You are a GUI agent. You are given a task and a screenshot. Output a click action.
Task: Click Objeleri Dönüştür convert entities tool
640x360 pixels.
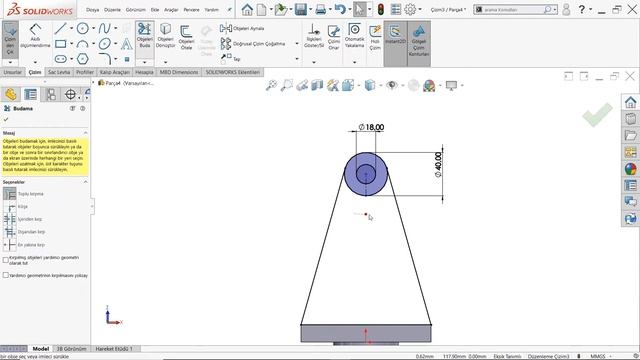point(165,36)
